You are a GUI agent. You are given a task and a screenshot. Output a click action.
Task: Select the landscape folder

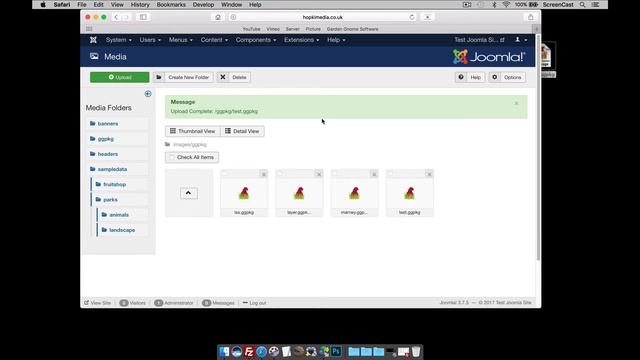coord(122,230)
